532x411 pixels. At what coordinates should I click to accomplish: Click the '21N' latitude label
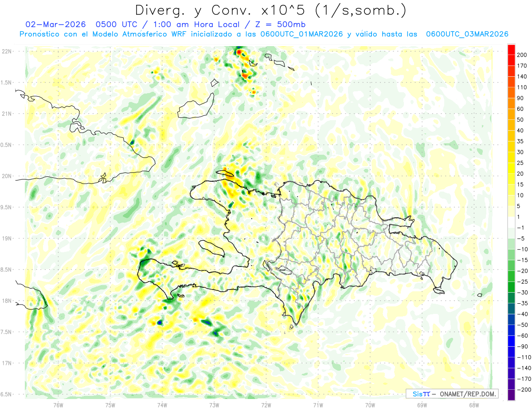pos(7,114)
